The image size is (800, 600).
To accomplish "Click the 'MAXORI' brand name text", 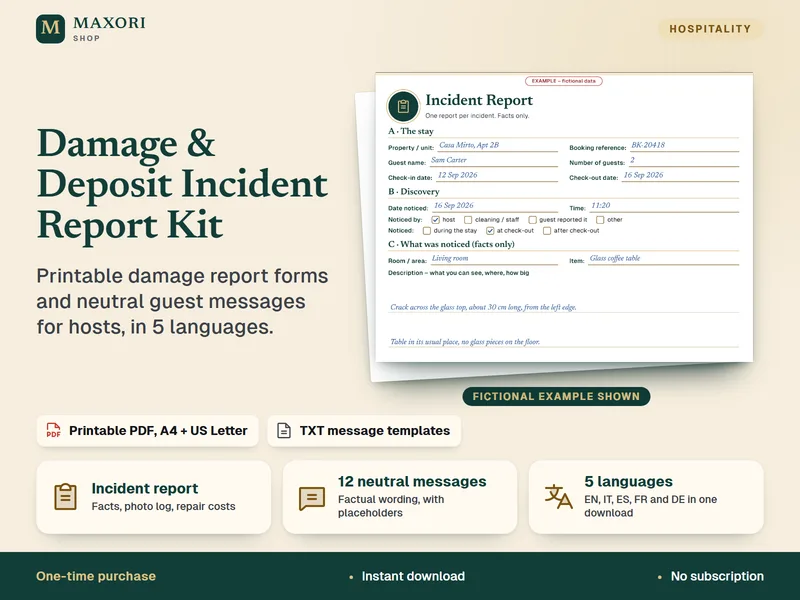I will (x=109, y=23).
